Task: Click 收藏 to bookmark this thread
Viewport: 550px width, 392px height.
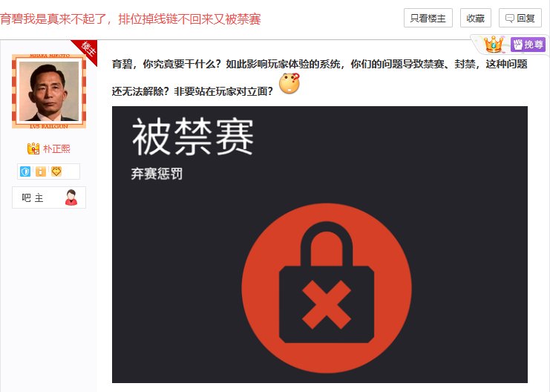Action: click(475, 18)
